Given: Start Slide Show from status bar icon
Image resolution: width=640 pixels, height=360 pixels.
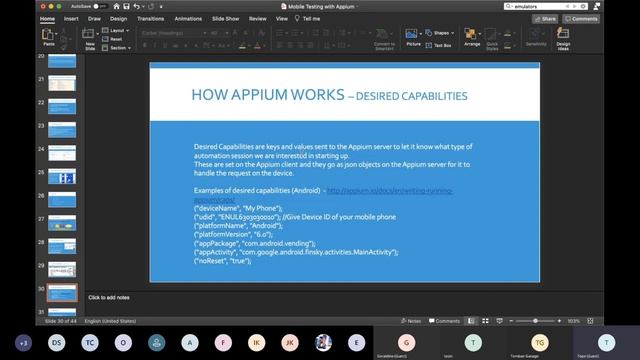Looking at the screenshot, I should pos(499,321).
